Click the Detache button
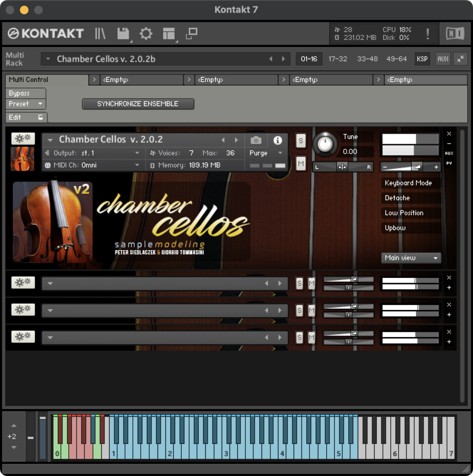The height and width of the screenshot is (476, 473). click(x=411, y=198)
